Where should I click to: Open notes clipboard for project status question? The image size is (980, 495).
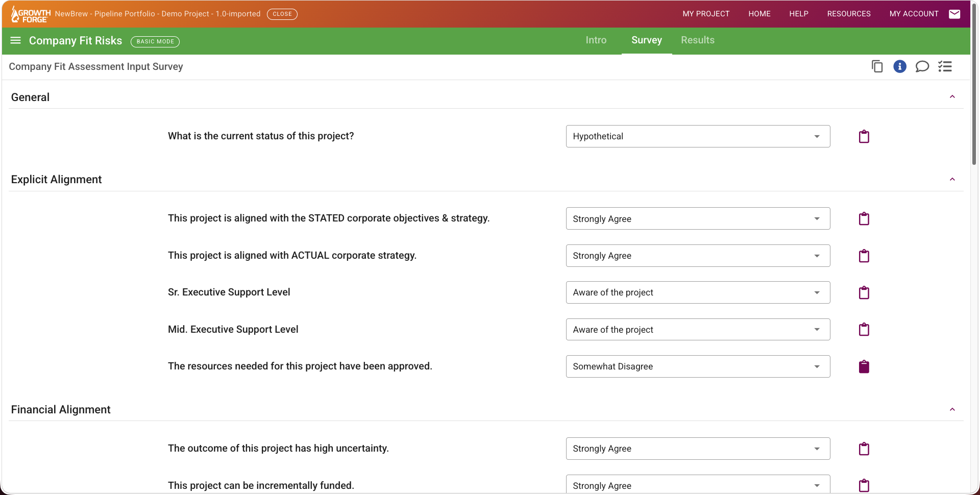tap(864, 136)
